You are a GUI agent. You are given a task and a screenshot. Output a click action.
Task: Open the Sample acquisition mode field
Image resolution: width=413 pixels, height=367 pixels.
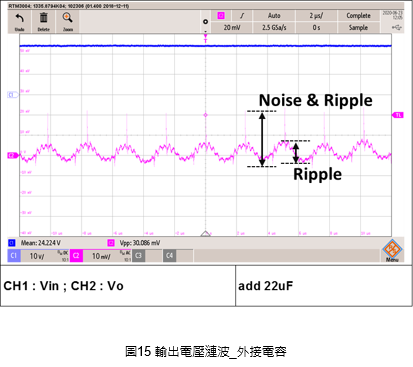[358, 27]
